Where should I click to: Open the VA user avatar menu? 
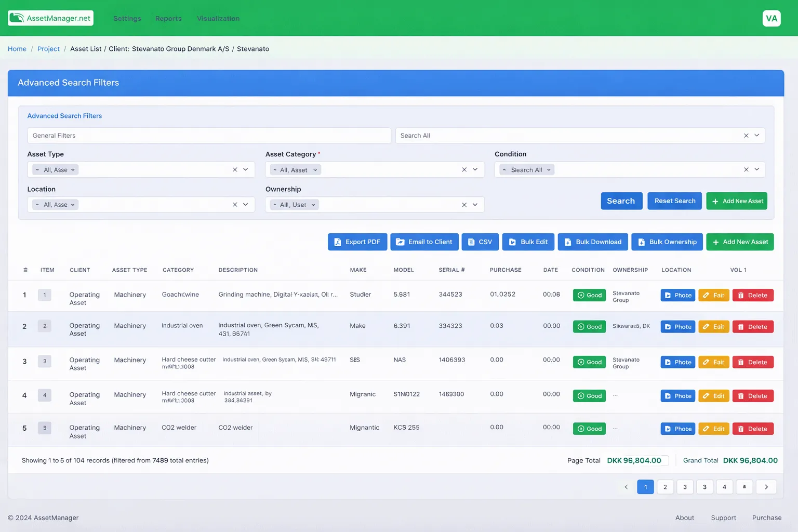pos(772,18)
